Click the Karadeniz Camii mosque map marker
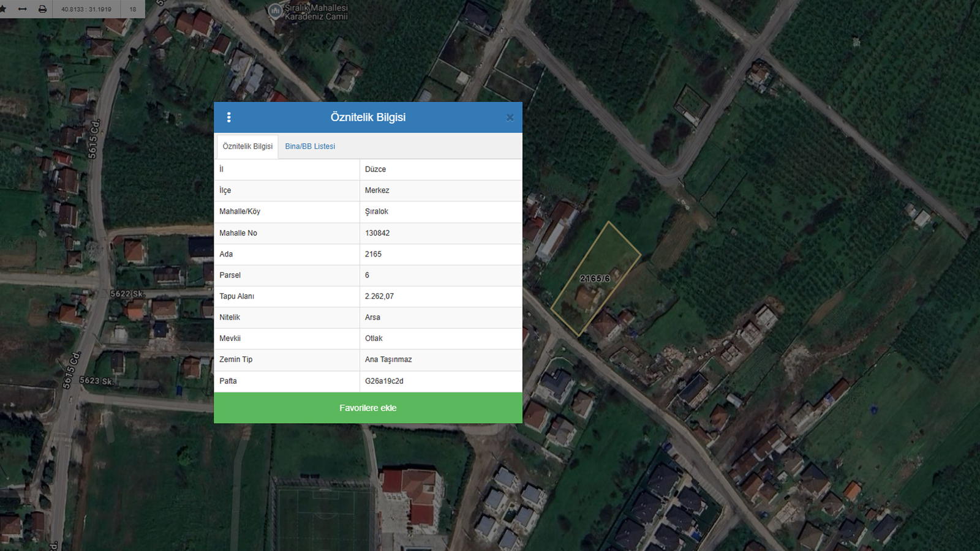The width and height of the screenshot is (980, 551). (276, 11)
